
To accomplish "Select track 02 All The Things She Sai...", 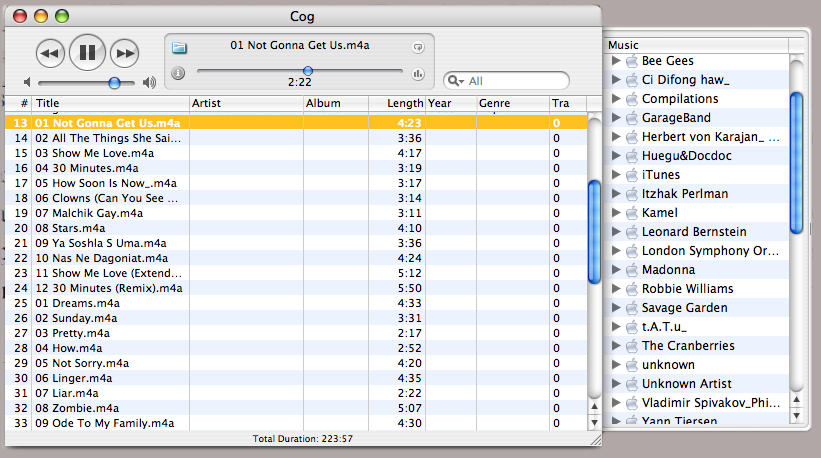I will (x=296, y=138).
